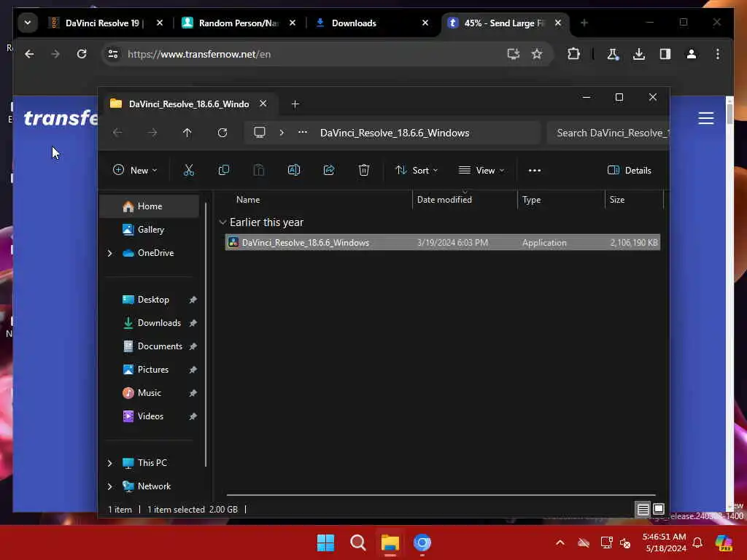Switch to large thumbnails view icon in status bar
Screen dimensions: 747x560
659,510
